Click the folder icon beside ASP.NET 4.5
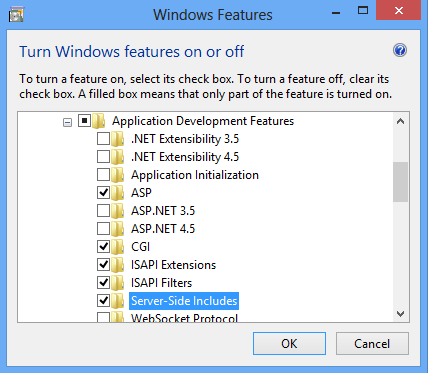428x373 pixels. point(117,229)
